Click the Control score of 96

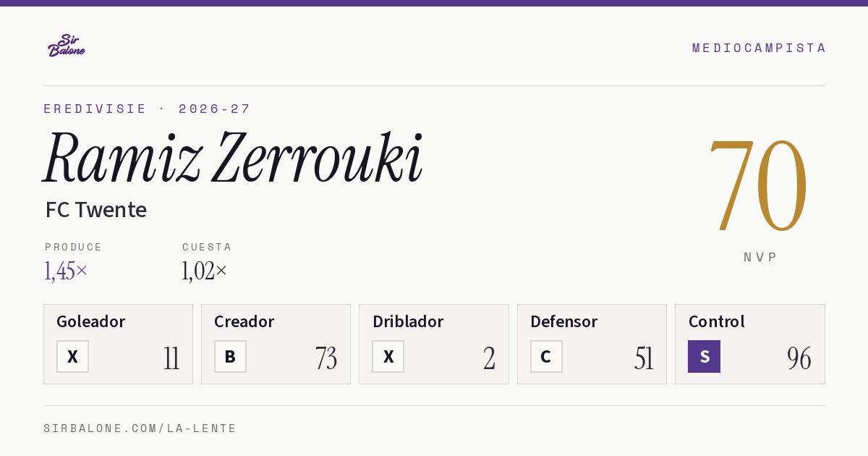coord(799,358)
